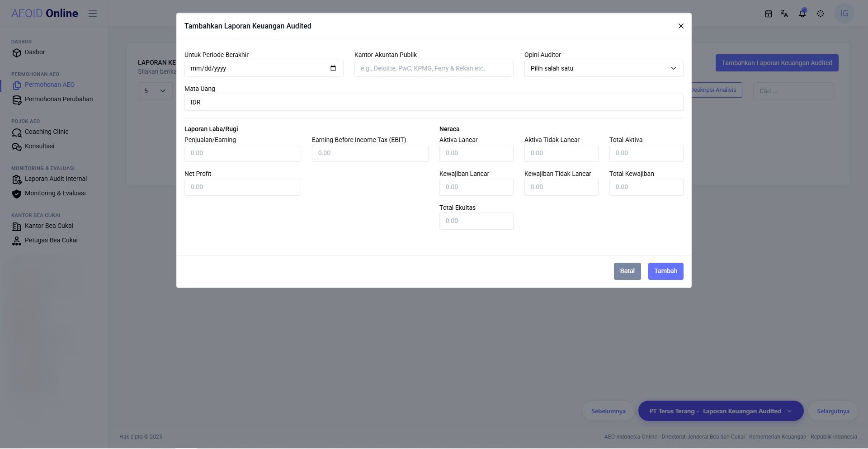Viewport: 868px width, 449px height.
Task: Open the notifications bell
Action: (x=802, y=13)
